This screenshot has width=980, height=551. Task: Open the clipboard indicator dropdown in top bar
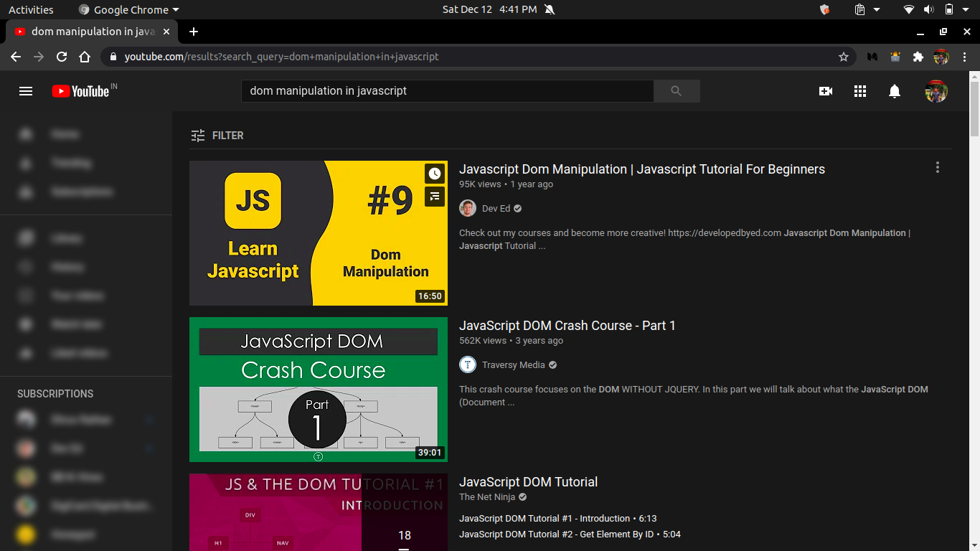867,9
